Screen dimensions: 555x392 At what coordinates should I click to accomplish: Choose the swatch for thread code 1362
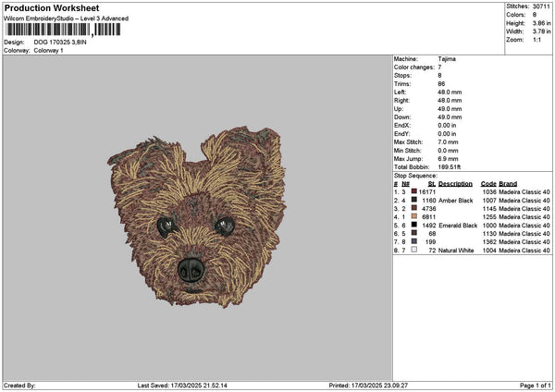(x=415, y=241)
